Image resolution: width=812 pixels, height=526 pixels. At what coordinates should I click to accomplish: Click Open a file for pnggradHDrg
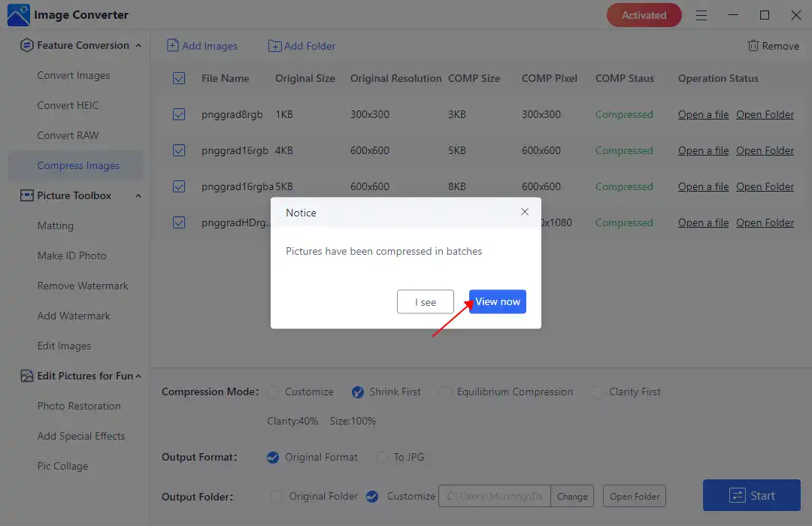[x=703, y=222]
